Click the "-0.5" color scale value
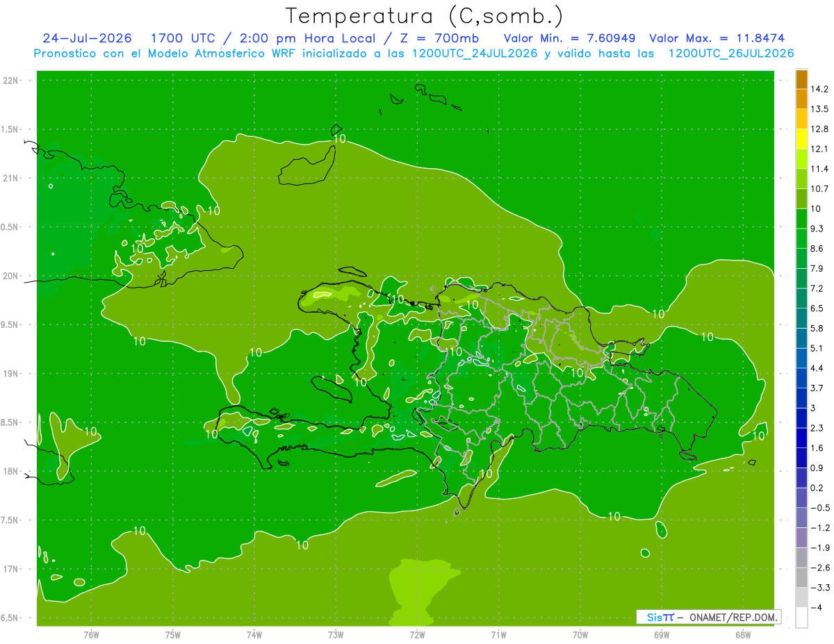 819,508
